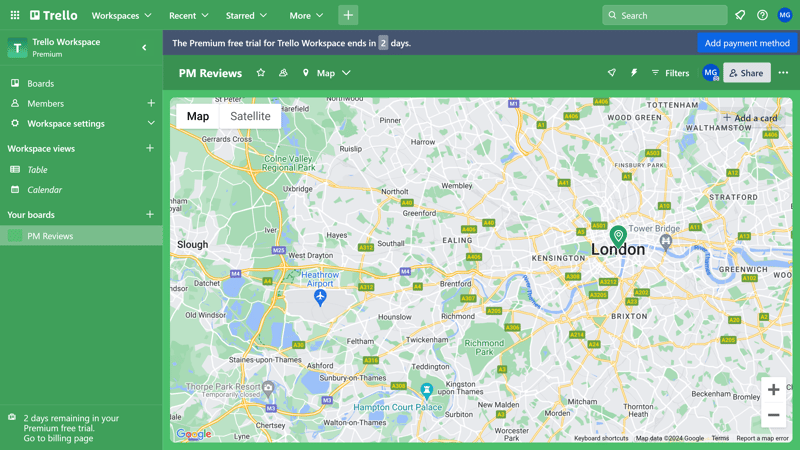Image resolution: width=800 pixels, height=450 pixels.
Task: Click the Slough label on the map
Action: pos(192,244)
